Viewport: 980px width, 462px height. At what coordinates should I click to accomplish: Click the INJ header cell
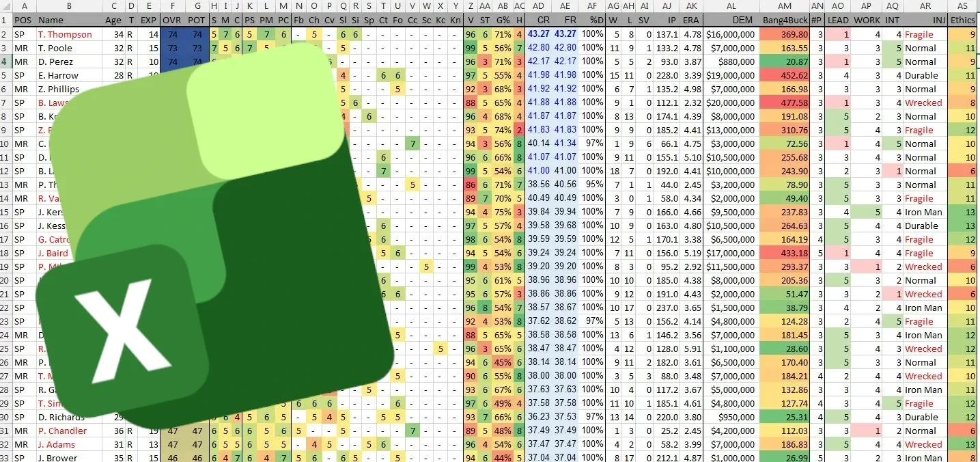[x=925, y=21]
